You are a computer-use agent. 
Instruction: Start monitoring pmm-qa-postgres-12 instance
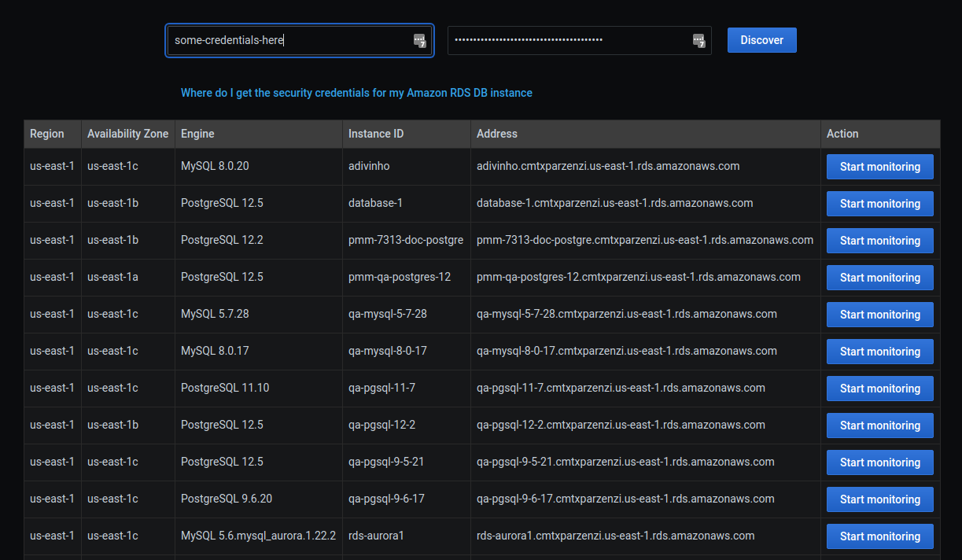pyautogui.click(x=879, y=278)
